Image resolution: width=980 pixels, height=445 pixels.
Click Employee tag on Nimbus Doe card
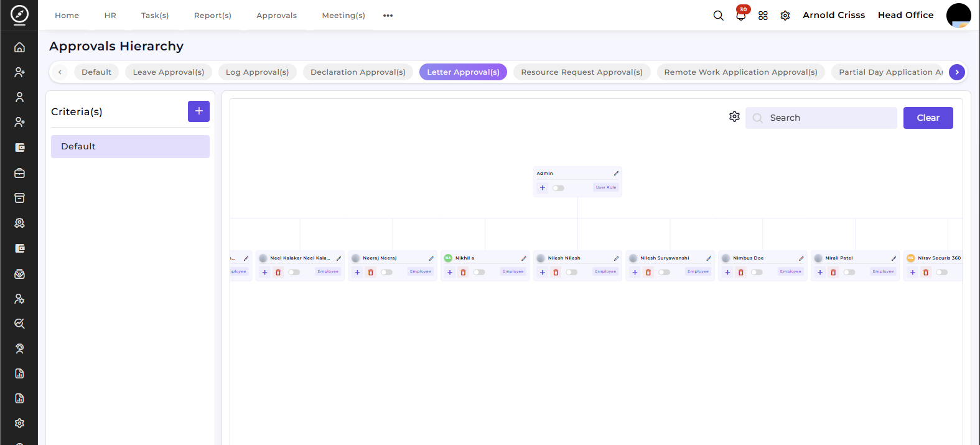coord(791,271)
